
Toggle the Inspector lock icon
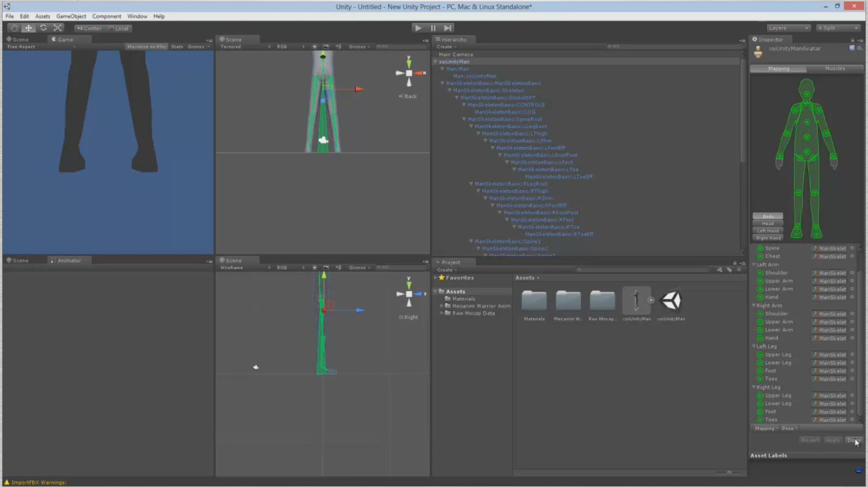(852, 40)
